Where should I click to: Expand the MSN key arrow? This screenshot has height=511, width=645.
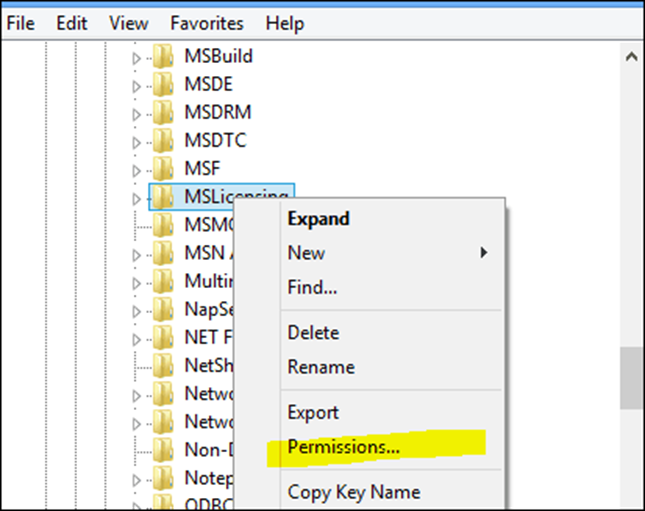point(137,255)
